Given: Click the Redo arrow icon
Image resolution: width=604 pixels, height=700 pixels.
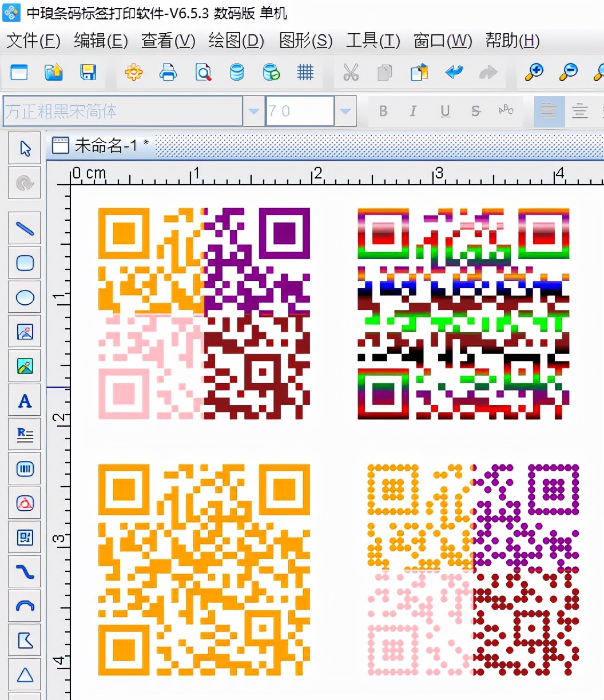Looking at the screenshot, I should tap(488, 72).
